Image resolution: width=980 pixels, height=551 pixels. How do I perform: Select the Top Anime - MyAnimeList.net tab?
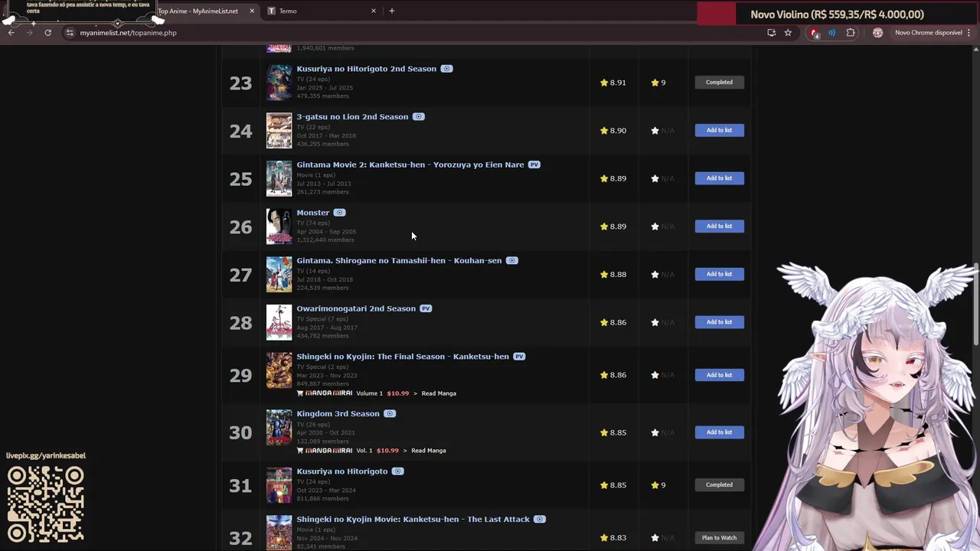[x=198, y=11]
